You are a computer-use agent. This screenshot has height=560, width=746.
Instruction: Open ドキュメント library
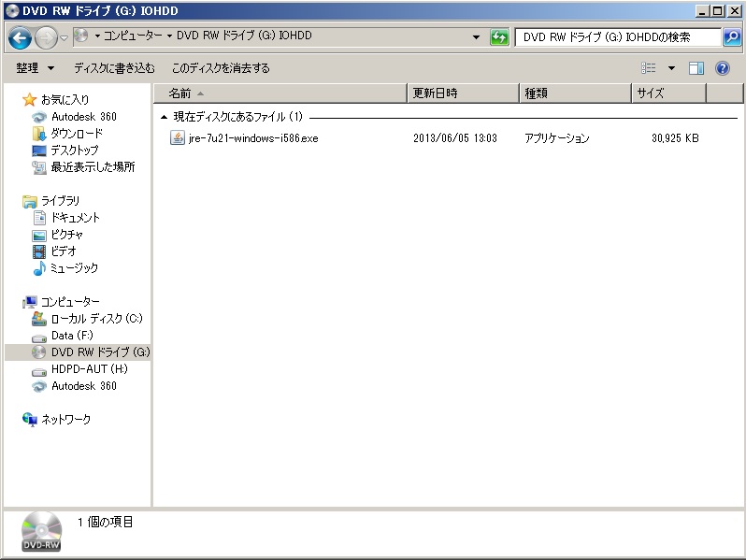pyautogui.click(x=75, y=218)
